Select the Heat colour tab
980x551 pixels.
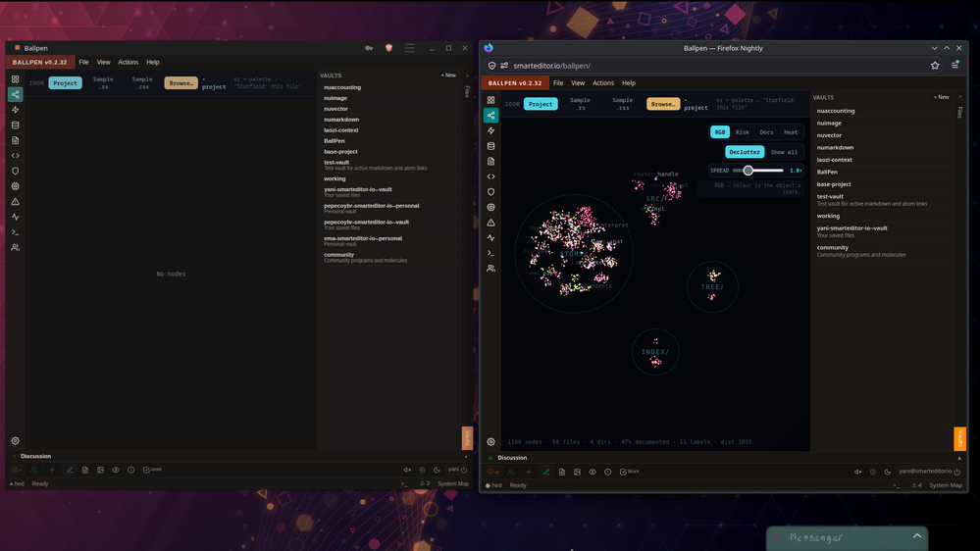coord(791,131)
